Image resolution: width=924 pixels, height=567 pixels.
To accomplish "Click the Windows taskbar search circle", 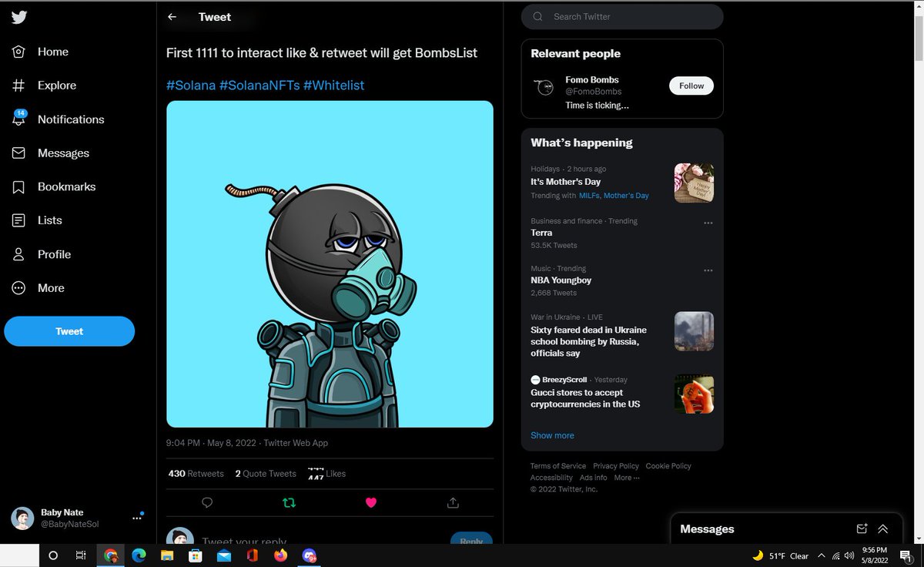I will click(x=53, y=555).
